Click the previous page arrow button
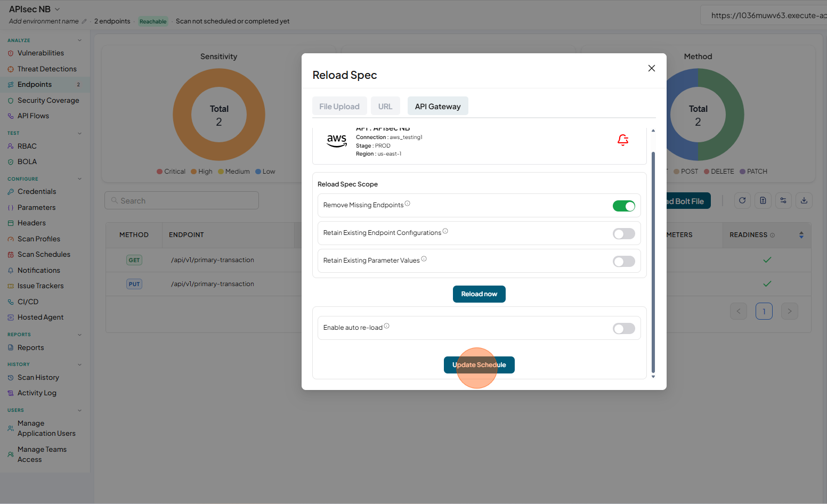 pyautogui.click(x=739, y=311)
